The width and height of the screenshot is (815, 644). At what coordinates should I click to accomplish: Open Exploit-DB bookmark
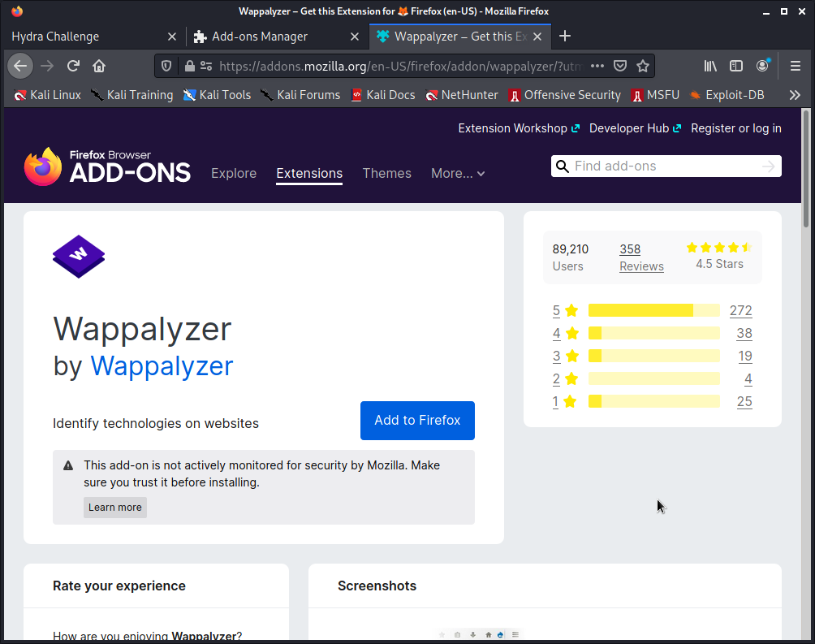click(727, 95)
